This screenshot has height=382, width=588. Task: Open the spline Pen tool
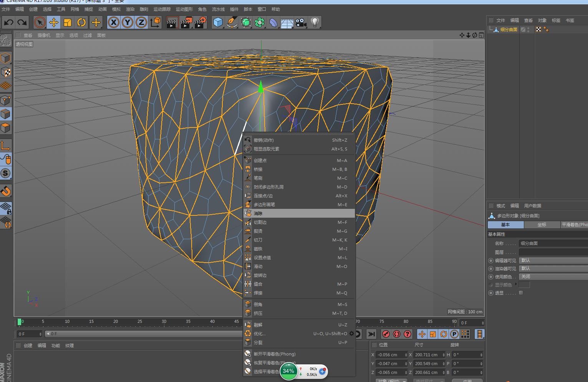click(x=232, y=23)
